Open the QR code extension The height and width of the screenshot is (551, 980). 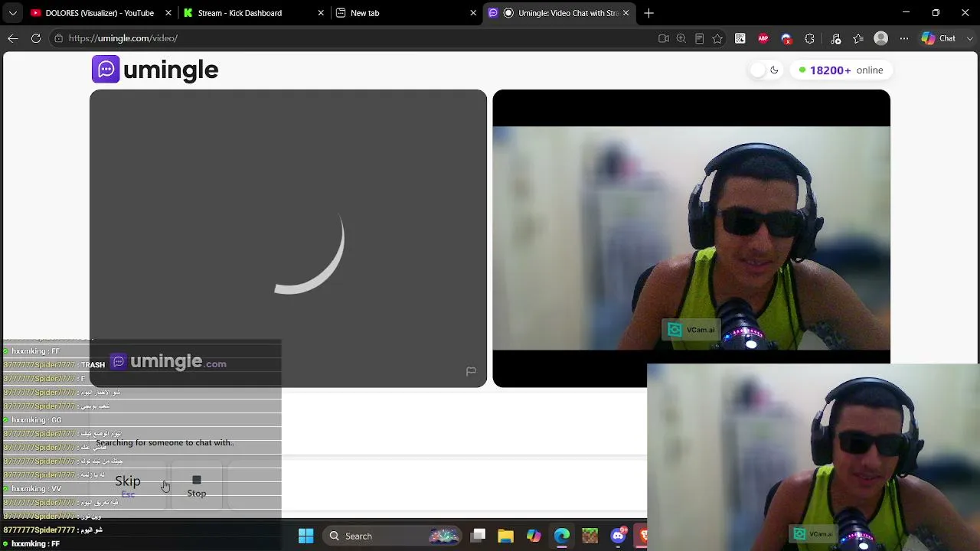(x=740, y=38)
